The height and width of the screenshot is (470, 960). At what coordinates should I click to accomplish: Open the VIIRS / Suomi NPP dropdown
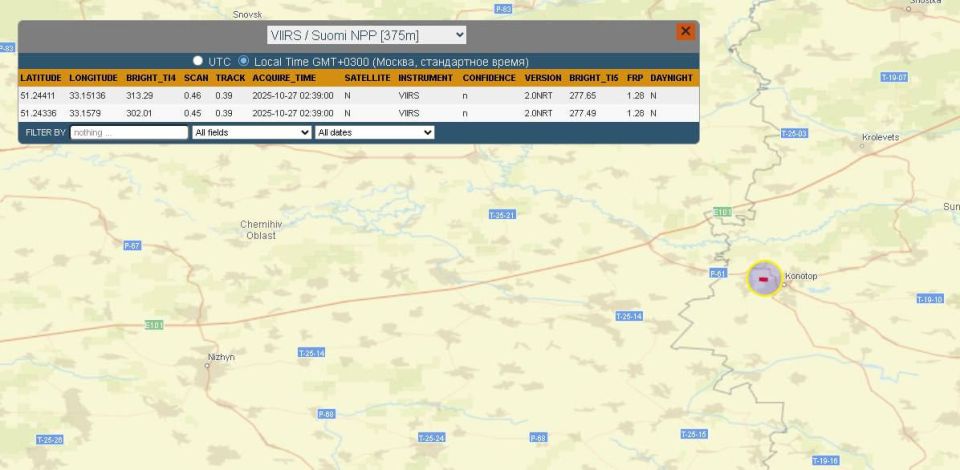coord(367,35)
